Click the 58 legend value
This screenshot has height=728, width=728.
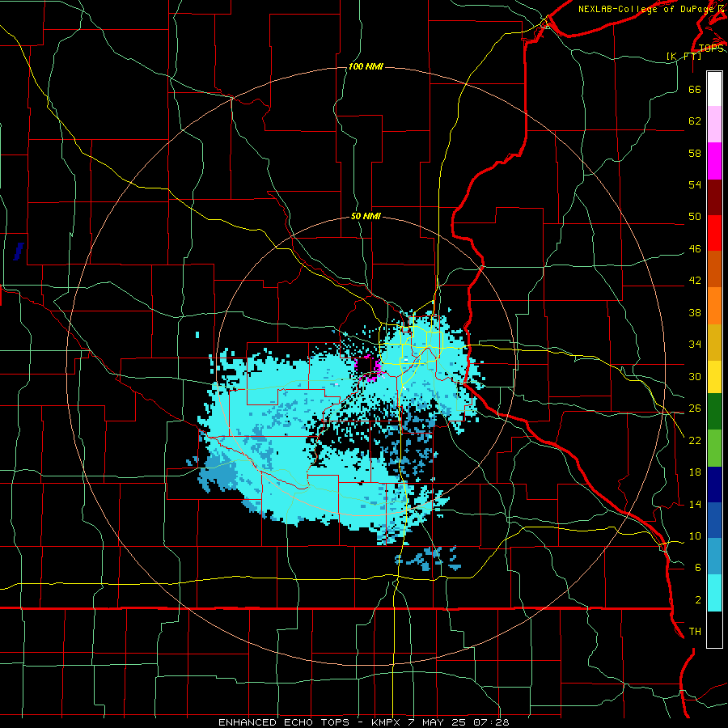pos(695,153)
